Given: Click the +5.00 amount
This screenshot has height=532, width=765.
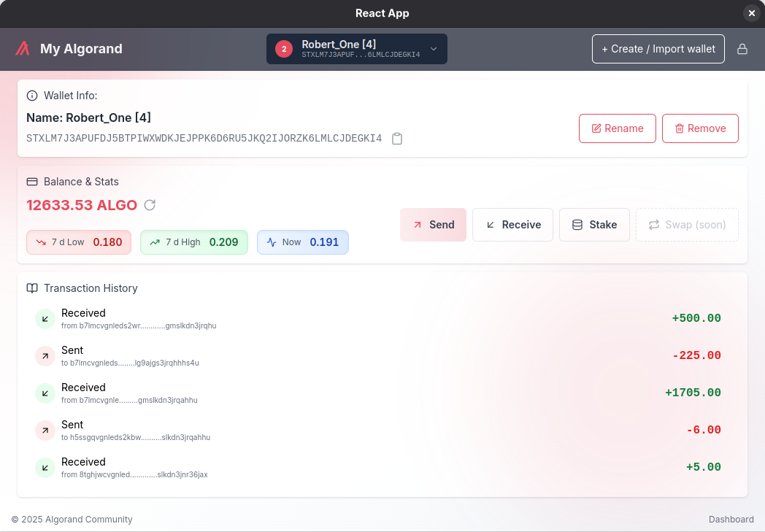Looking at the screenshot, I should pos(704,467).
